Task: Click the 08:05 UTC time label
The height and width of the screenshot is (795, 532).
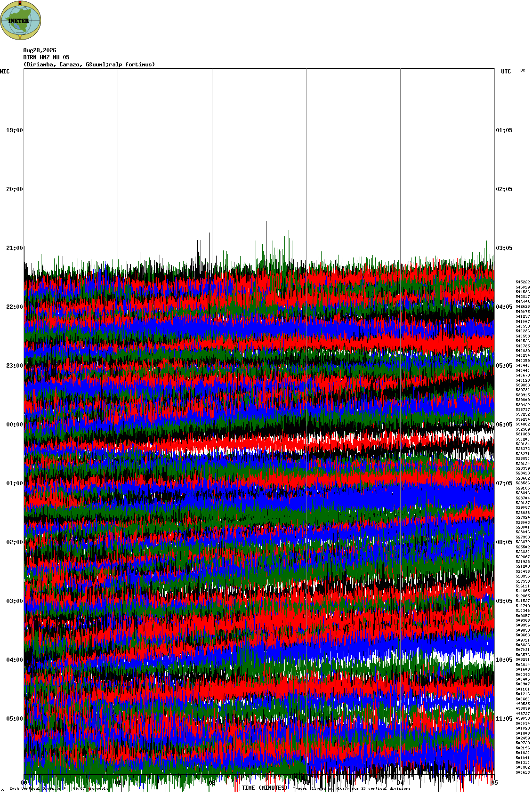Action: click(504, 542)
